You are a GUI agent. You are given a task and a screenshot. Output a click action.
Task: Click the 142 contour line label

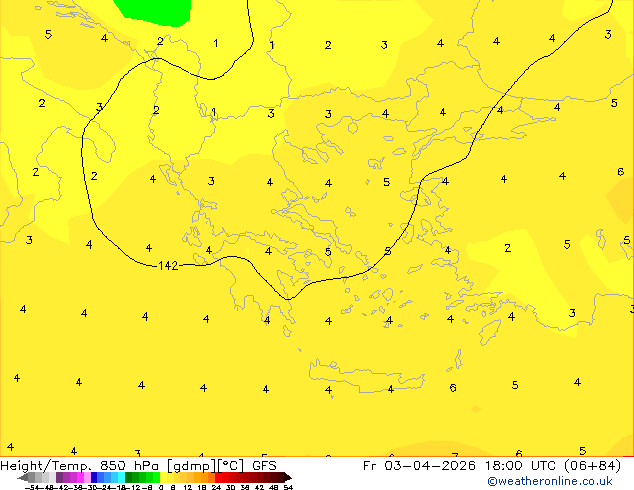pyautogui.click(x=168, y=266)
